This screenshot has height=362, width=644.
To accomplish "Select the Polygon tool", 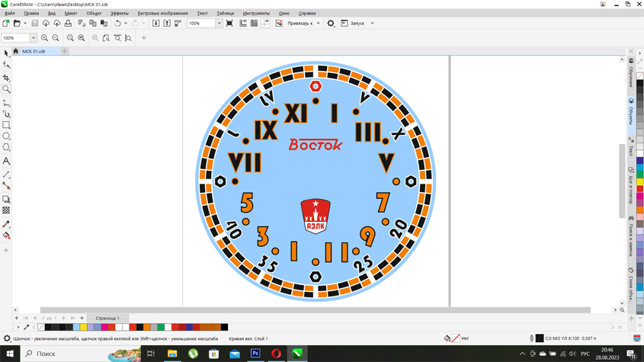I will point(6,147).
